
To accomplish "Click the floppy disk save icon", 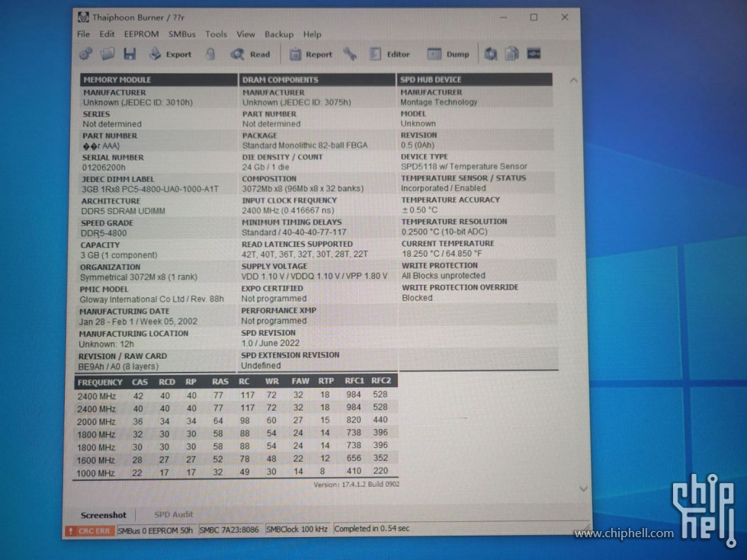I will pyautogui.click(x=130, y=54).
